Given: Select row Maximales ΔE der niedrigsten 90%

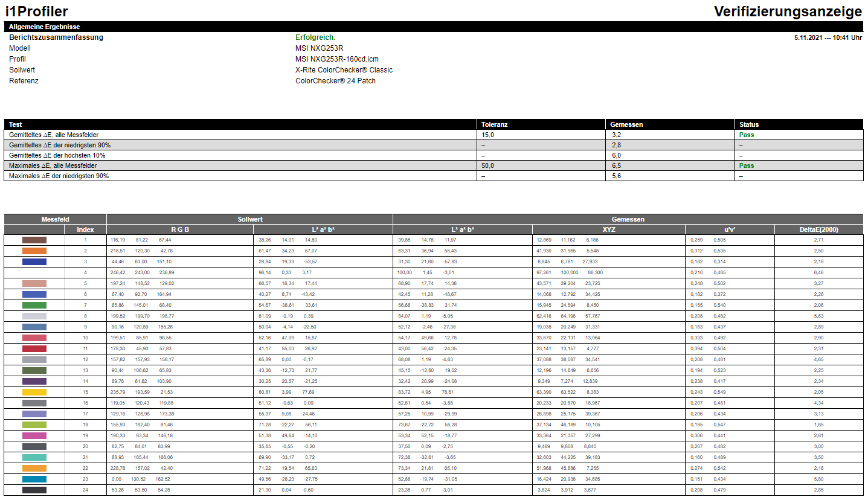Looking at the screenshot, I should (434, 176).
